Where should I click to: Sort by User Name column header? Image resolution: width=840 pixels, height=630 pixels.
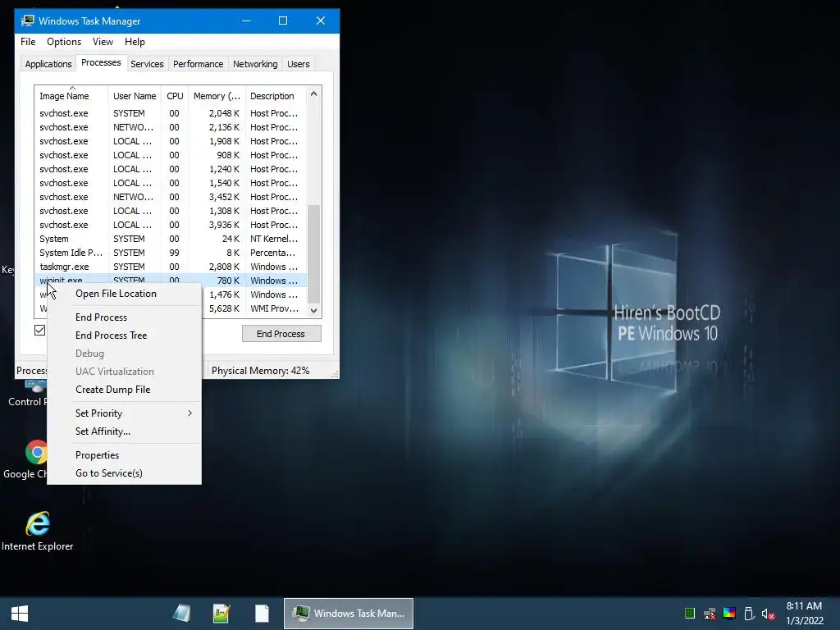tap(135, 96)
